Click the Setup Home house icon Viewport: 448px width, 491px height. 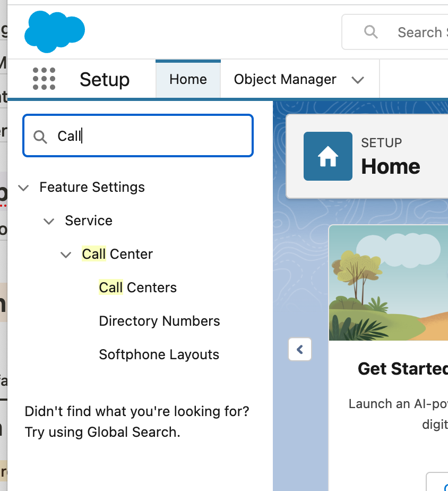tap(328, 156)
